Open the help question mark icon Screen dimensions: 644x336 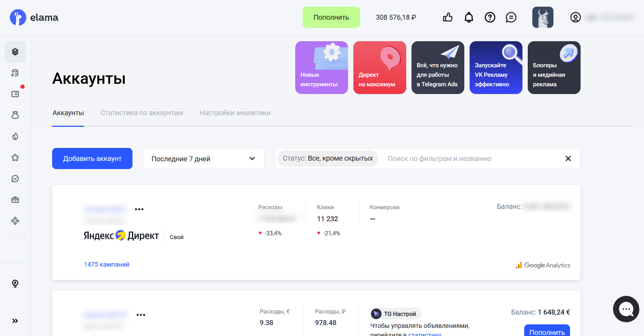(490, 17)
